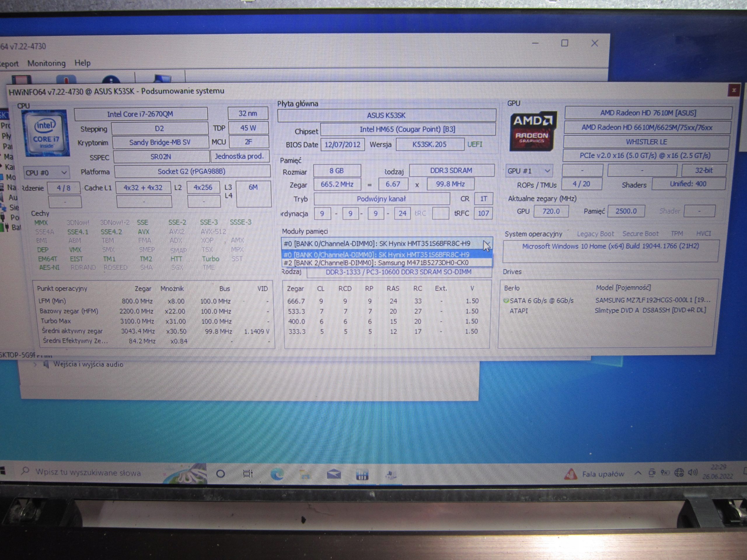747x560 pixels.
Task: Show hidden system tray icons chevron
Action: tap(638, 473)
